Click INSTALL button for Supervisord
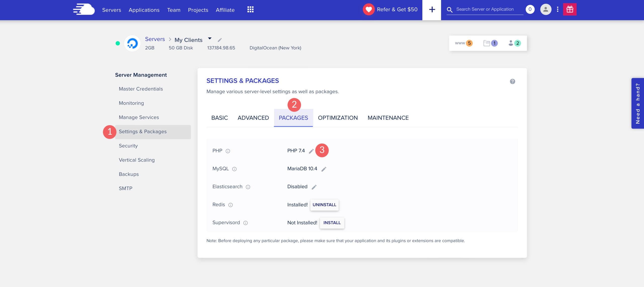644x287 pixels. point(332,222)
